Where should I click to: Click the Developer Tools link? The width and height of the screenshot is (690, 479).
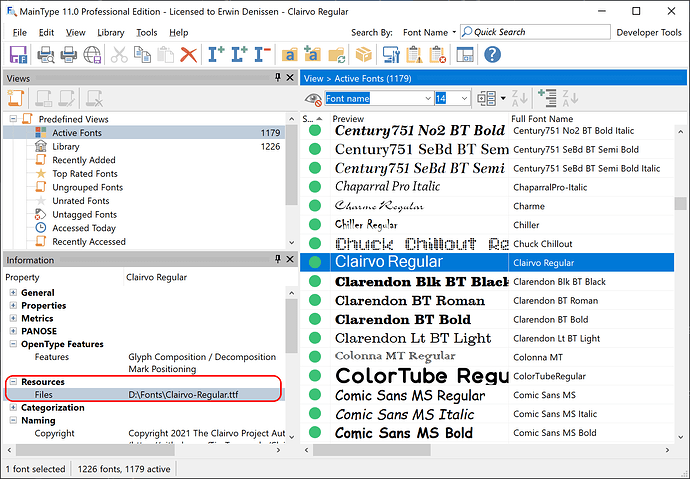649,32
